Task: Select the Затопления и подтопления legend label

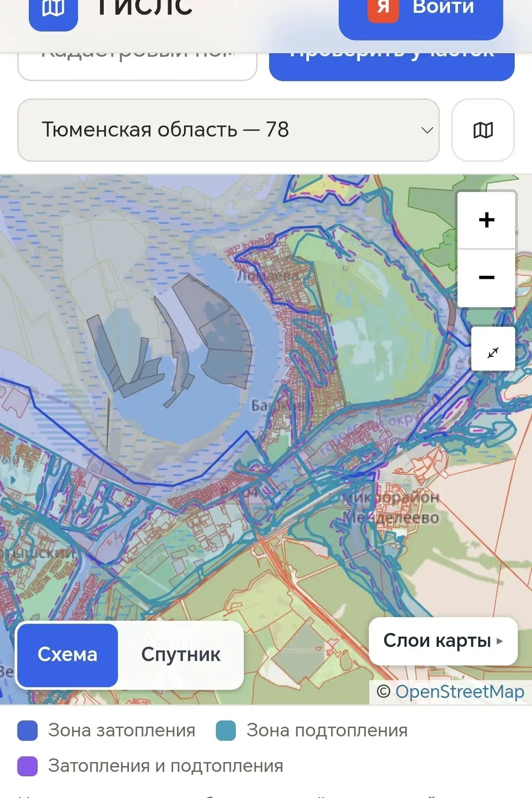Action: click(x=166, y=766)
